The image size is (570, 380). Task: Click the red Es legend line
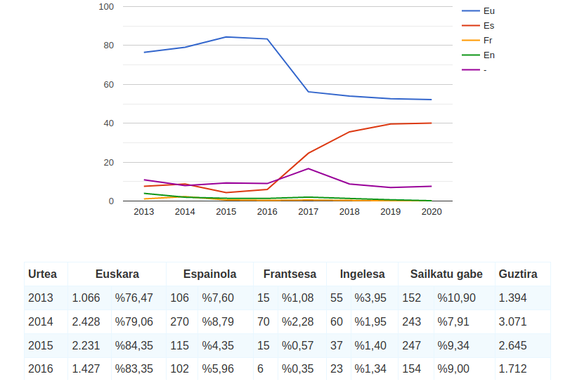tap(471, 25)
